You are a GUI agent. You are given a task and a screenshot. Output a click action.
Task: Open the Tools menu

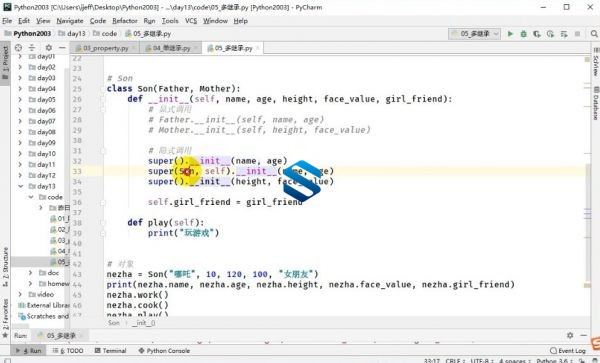(170, 21)
